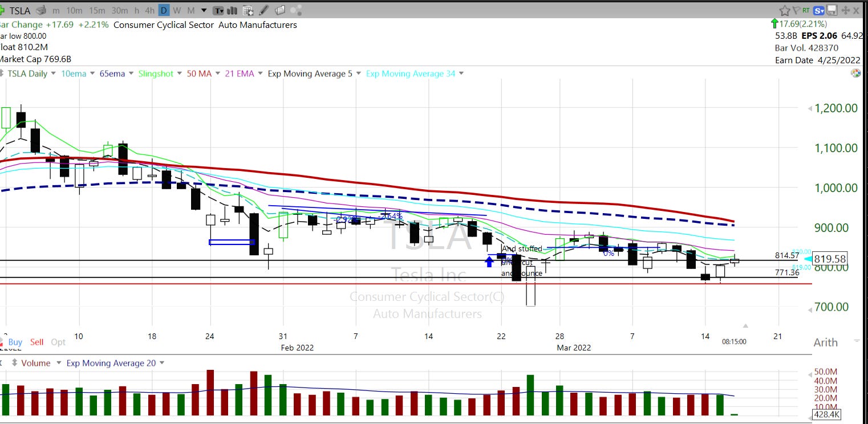Viewport: 868px width, 424px height.
Task: Add TSLA to favorites with star icon
Action: pos(785,10)
